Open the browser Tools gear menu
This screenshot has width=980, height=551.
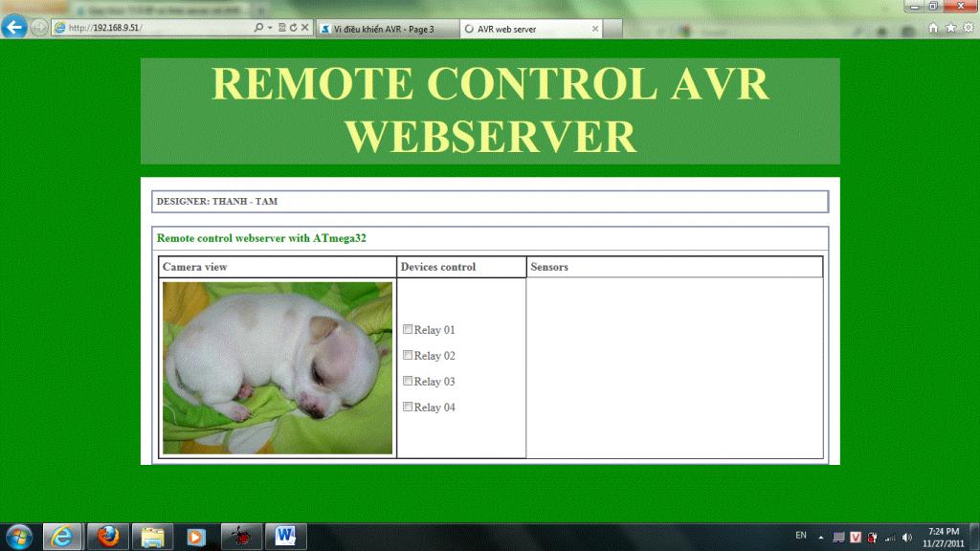[x=969, y=28]
